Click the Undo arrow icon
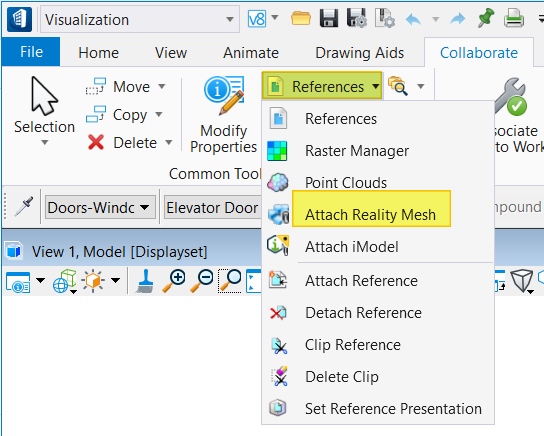 pyautogui.click(x=413, y=19)
